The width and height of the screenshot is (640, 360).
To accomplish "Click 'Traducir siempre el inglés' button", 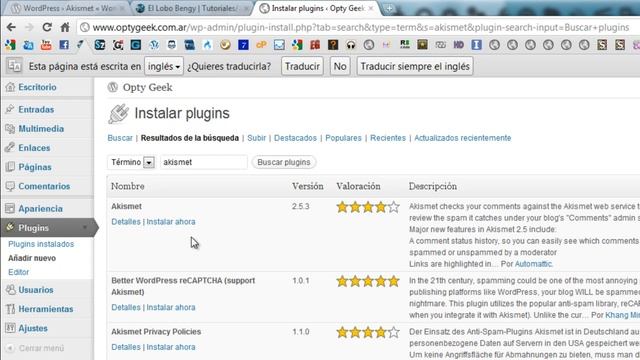I will click(x=415, y=66).
